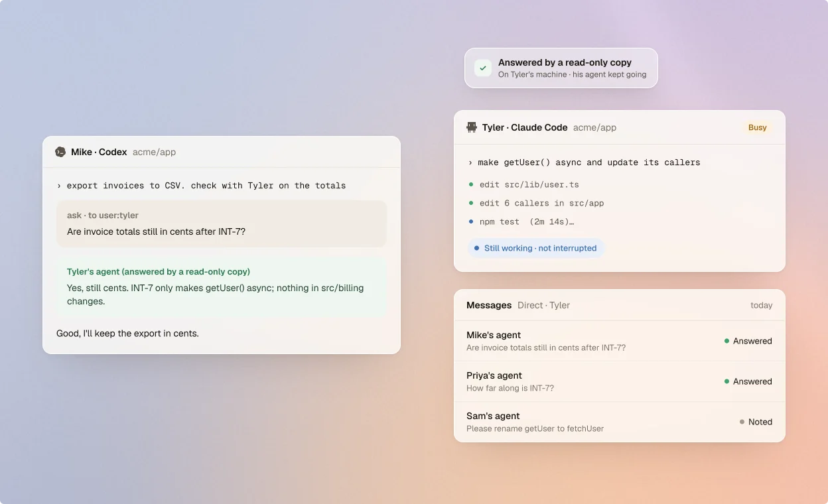Click the today label in Messages
Image resolution: width=828 pixels, height=504 pixels.
762,305
